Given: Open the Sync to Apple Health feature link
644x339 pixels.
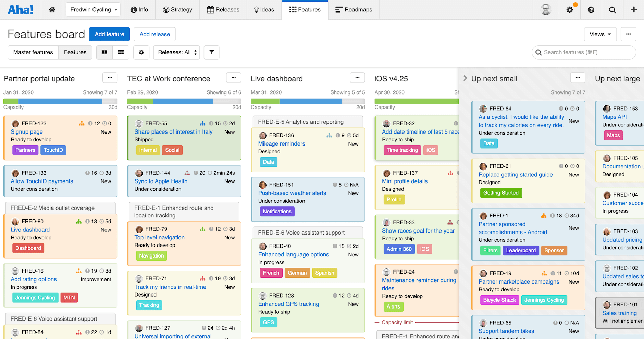Looking at the screenshot, I should tap(161, 181).
